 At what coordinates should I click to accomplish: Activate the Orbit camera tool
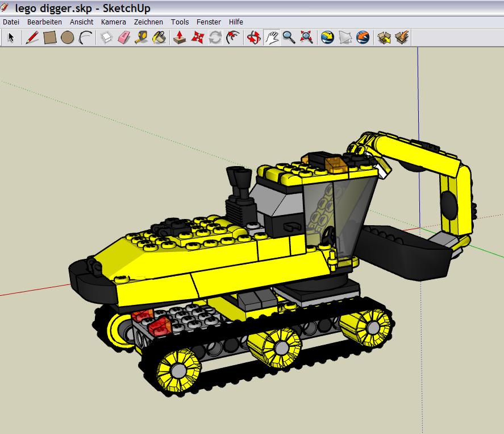tap(253, 38)
